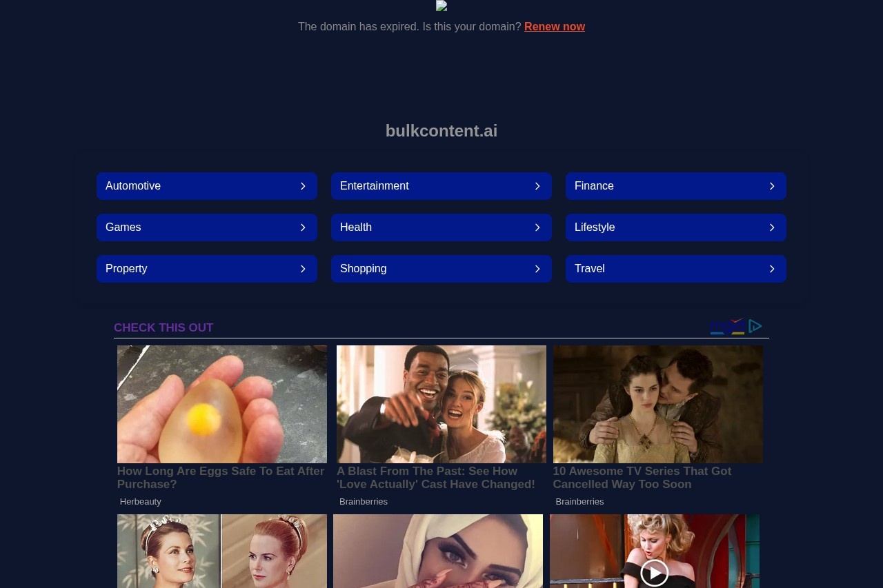The image size is (883, 588).
Task: Open the 'Love Actually' cast article headline
Action: (436, 478)
